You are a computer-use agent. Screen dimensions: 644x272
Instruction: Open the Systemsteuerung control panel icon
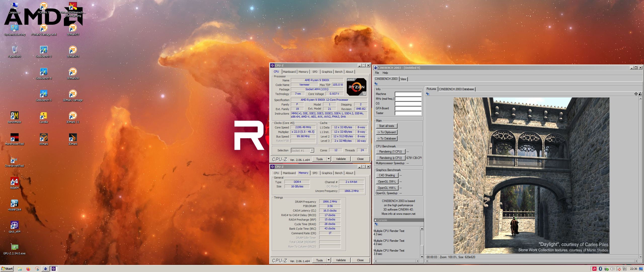[14, 30]
